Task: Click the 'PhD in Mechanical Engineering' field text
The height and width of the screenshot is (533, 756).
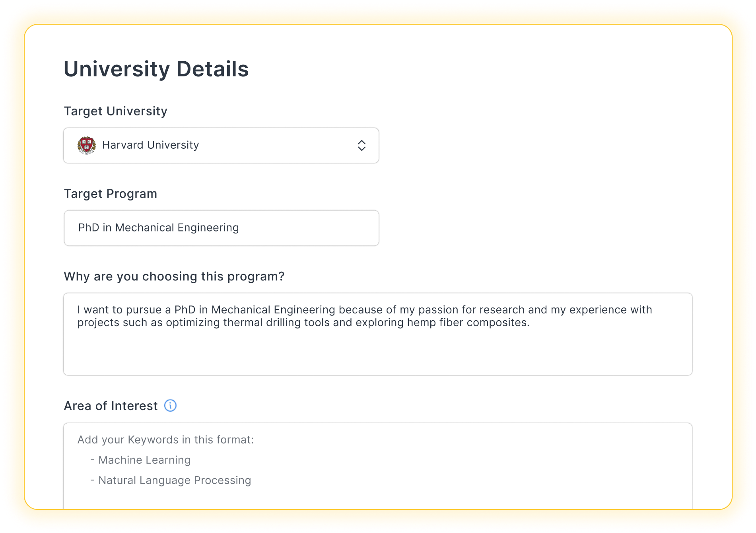Action: pyautogui.click(x=158, y=228)
